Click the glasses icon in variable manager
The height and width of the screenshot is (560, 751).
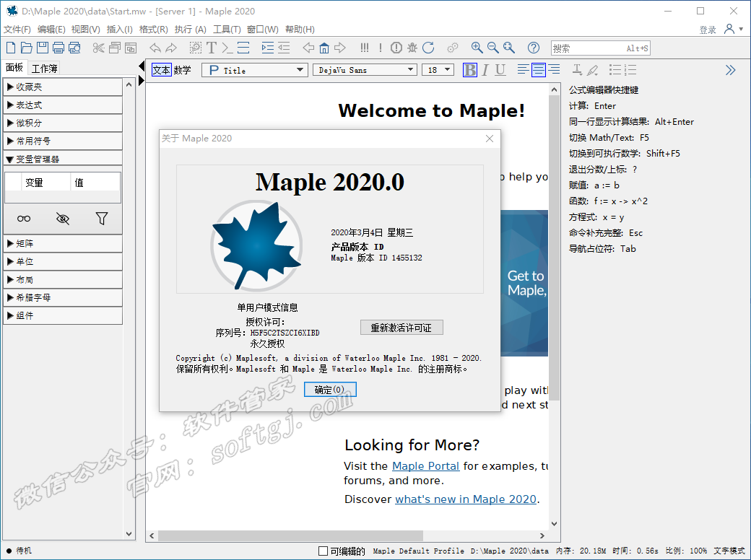tap(24, 219)
